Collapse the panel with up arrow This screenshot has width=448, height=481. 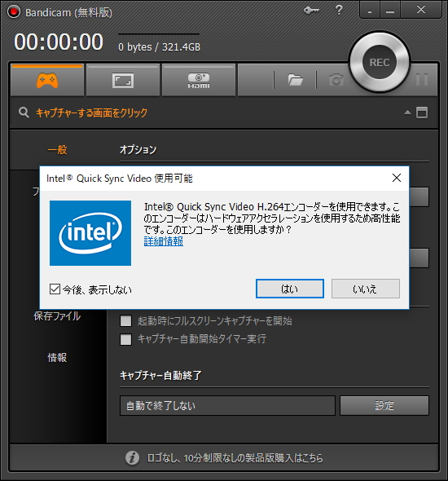click(407, 113)
